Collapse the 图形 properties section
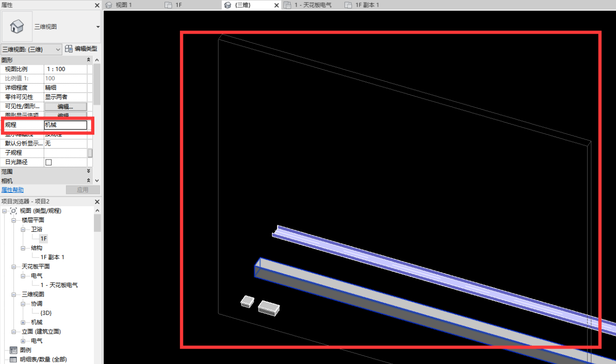Viewport: 616px width, 364px height. 89,60
